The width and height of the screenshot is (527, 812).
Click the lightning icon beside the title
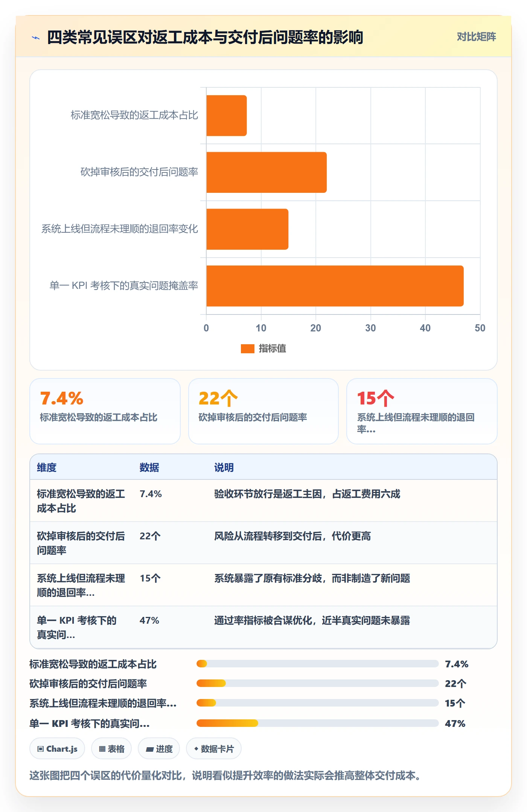(36, 38)
